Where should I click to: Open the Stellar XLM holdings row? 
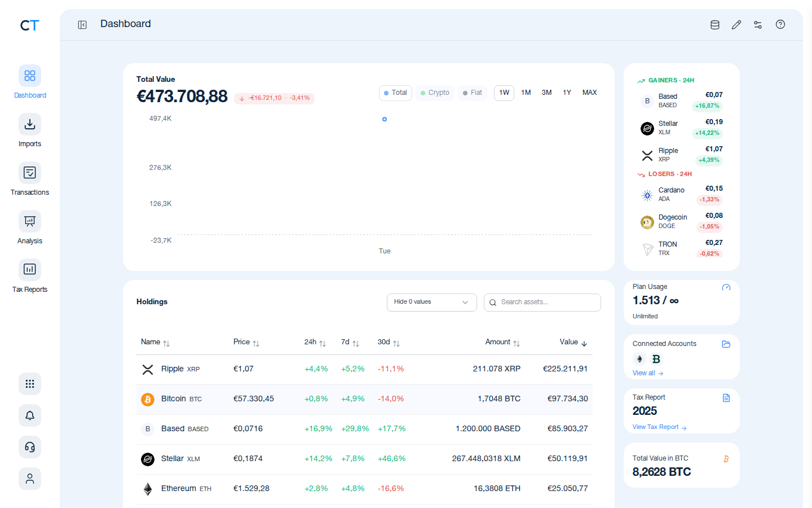[364, 459]
